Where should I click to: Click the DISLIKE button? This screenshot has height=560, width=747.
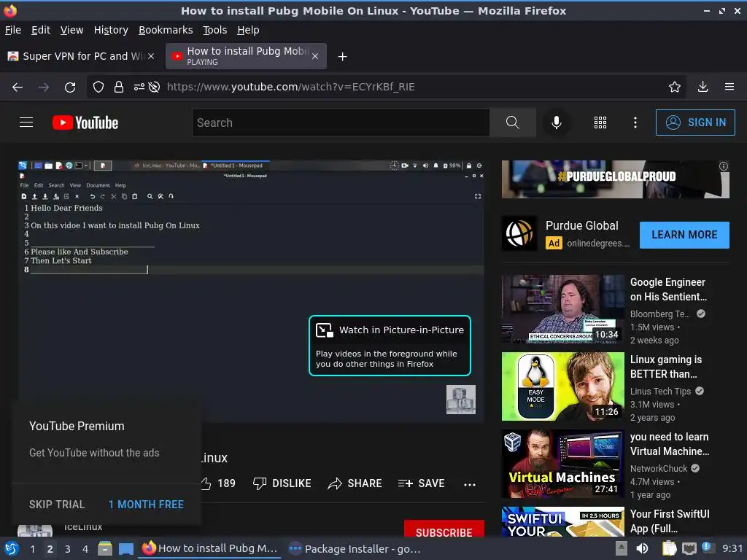pos(282,483)
